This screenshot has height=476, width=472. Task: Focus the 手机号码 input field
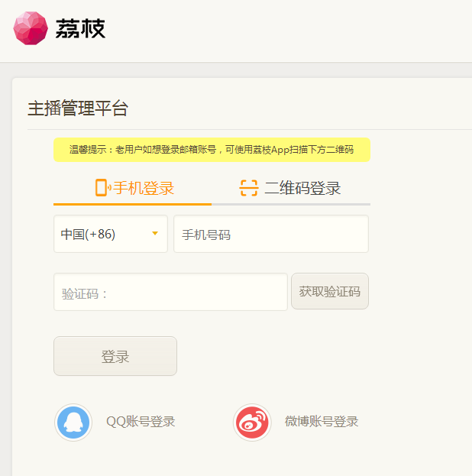pos(271,234)
